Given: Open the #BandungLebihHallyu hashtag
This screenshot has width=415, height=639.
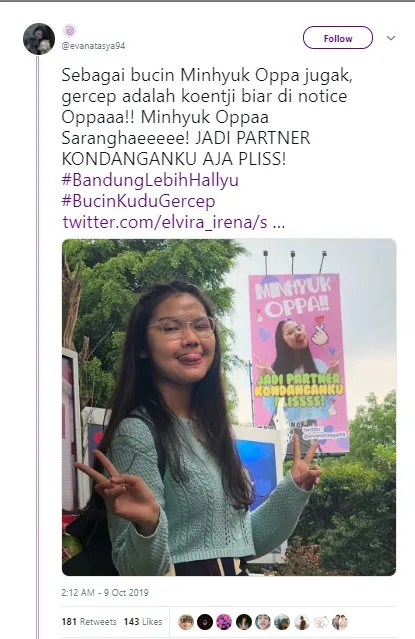Looking at the screenshot, I should (x=150, y=180).
